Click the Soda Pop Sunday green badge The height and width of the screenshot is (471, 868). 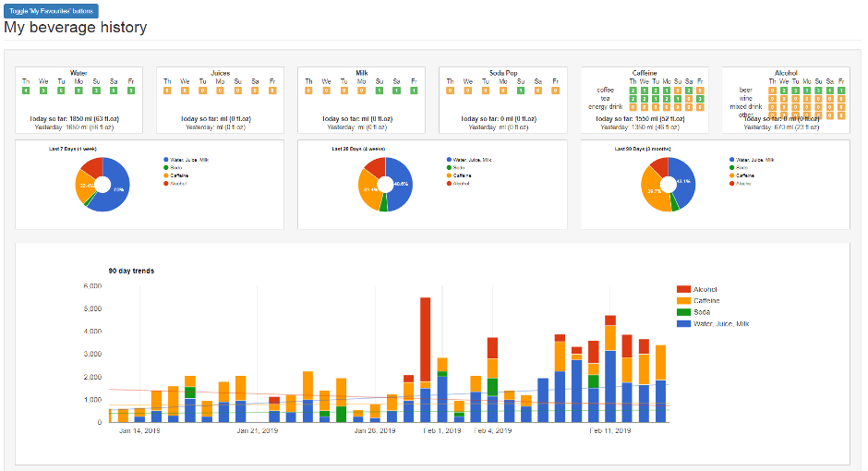[x=521, y=91]
